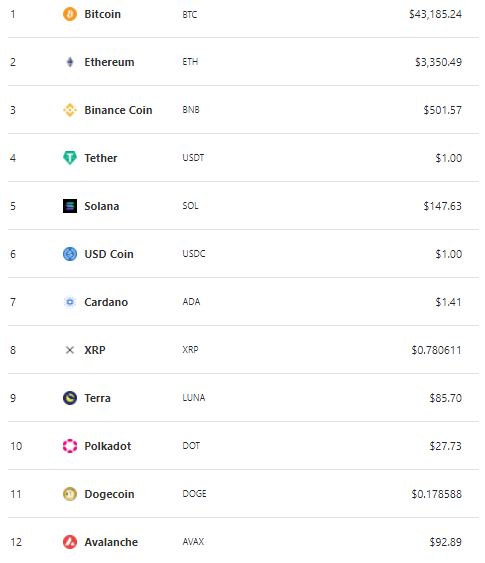Click the Dogecoin price $0.178588
Screen dimensions: 485x563
coord(437,494)
